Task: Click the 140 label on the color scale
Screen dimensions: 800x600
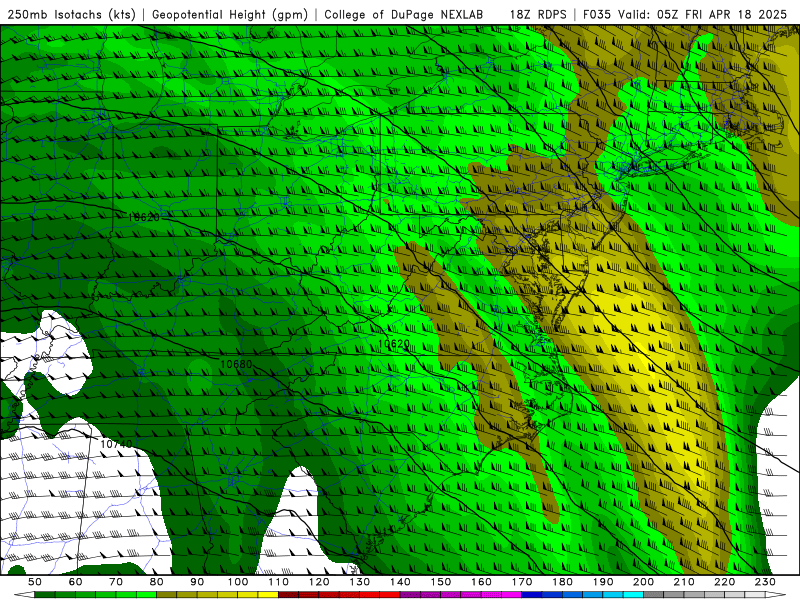Action: [x=400, y=582]
